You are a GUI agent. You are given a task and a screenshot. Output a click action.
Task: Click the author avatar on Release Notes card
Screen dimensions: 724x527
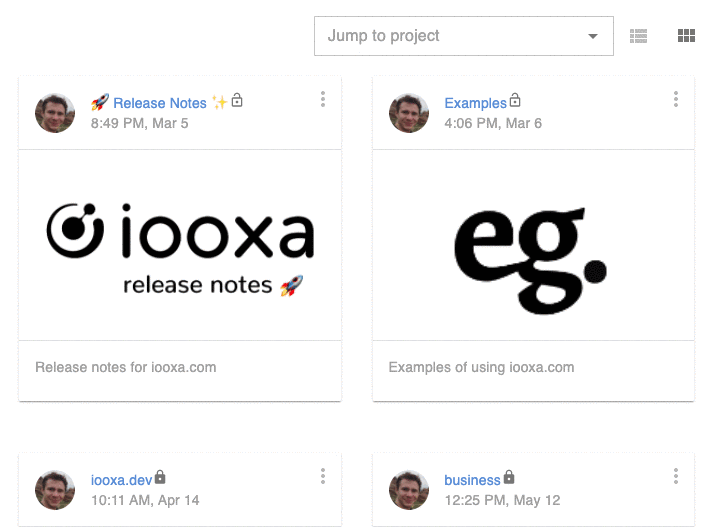pos(55,113)
